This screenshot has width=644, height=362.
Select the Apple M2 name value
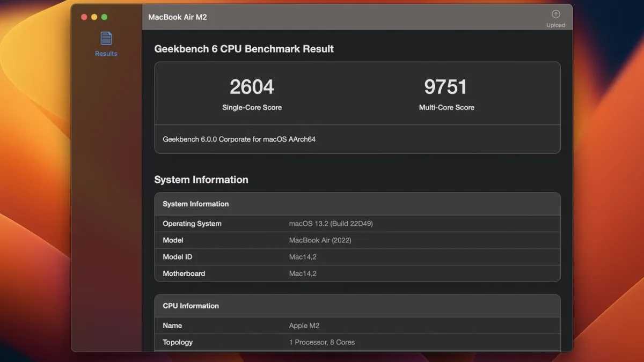click(x=304, y=326)
